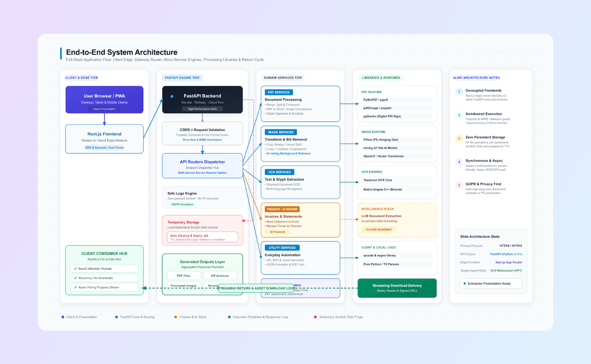The width and height of the screenshot is (591, 364).
Task: Click the High Performance ASGI tag
Action: pyautogui.click(x=203, y=109)
